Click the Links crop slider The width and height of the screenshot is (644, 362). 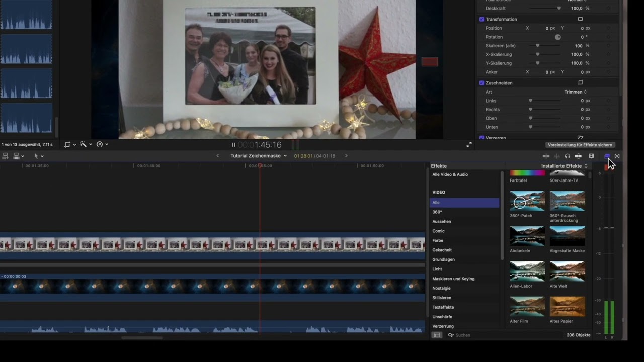545,101
